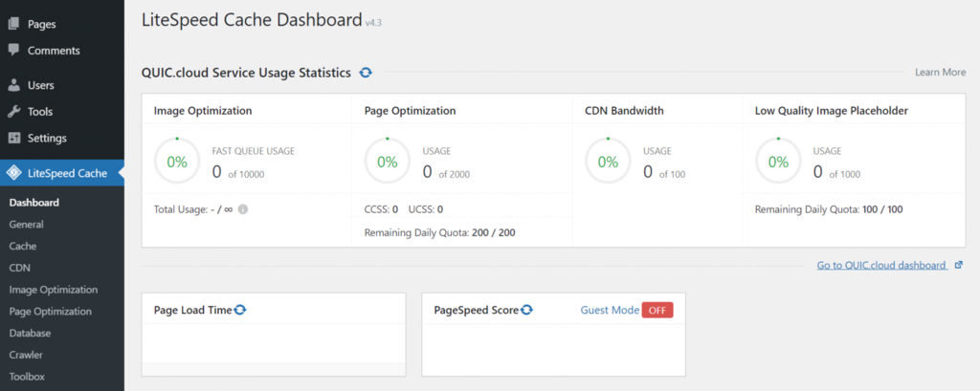
Task: Click the Go to QUIC.cloud dashboard link
Action: coord(881,265)
